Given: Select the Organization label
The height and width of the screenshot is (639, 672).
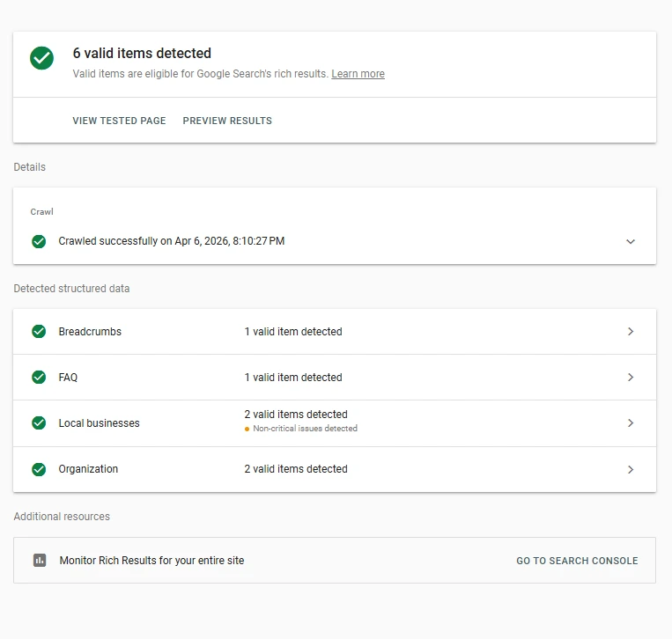Looking at the screenshot, I should (x=88, y=469).
